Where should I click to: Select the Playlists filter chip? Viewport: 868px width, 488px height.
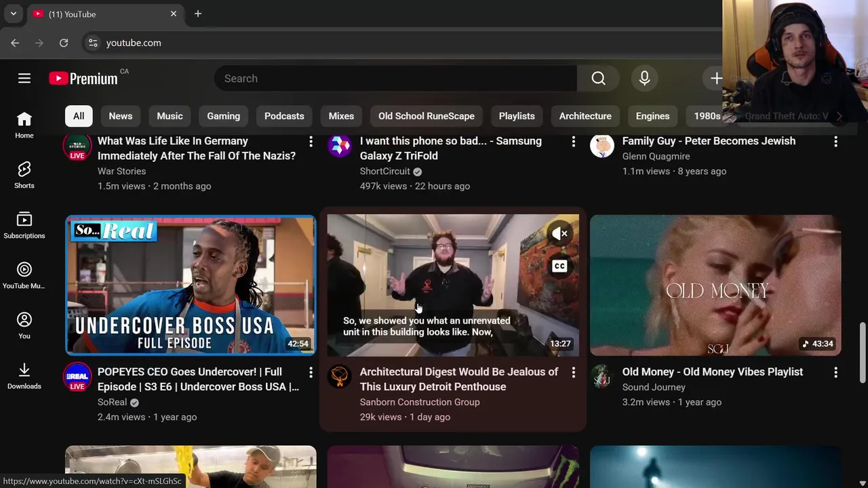[x=517, y=116]
